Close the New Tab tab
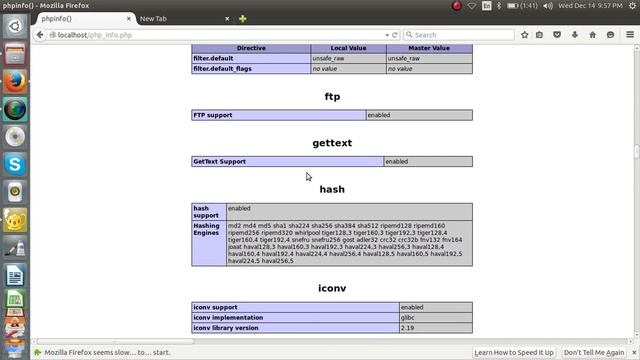Viewport: 640px width, 360px height. tap(227, 19)
